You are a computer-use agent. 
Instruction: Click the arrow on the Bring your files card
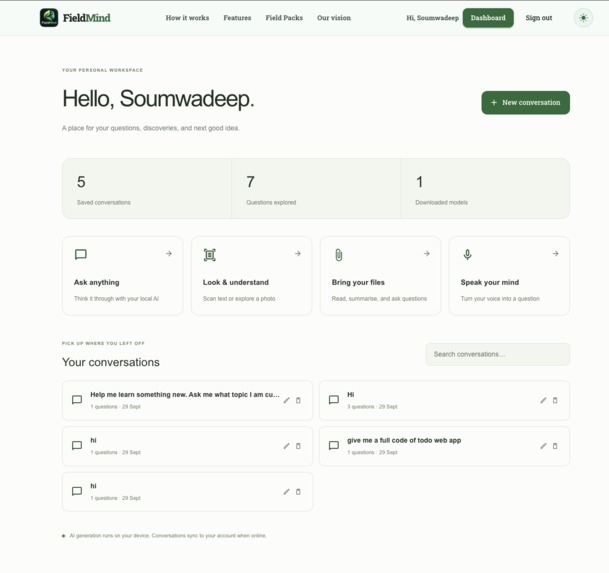pos(427,254)
